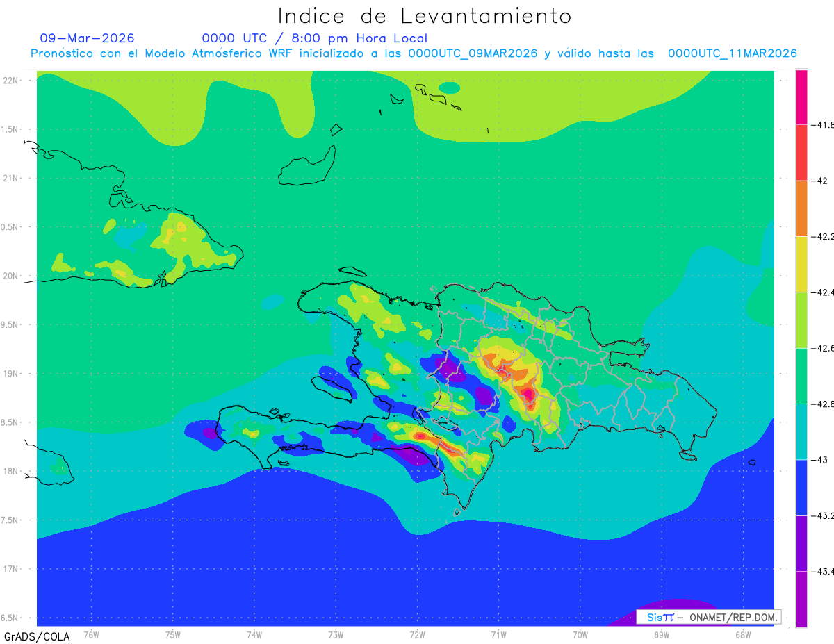Click the "72W" longitude label
The width and height of the screenshot is (834, 644).
[417, 634]
